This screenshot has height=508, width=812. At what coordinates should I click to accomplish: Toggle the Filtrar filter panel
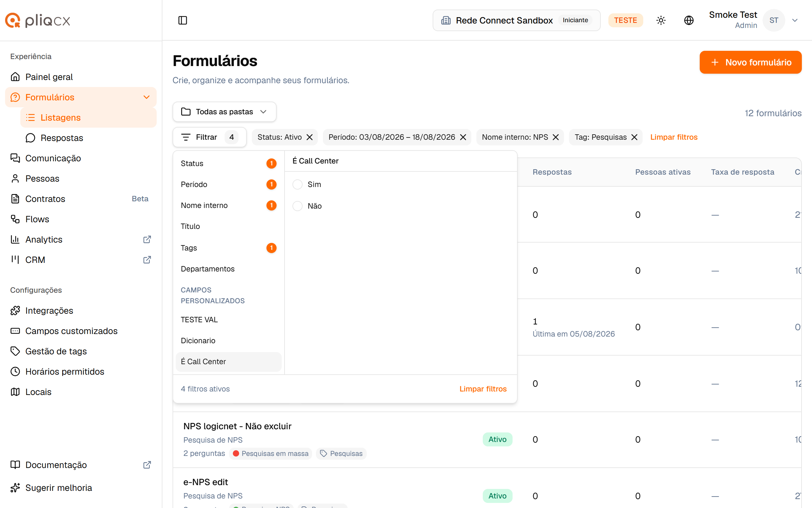(x=209, y=137)
